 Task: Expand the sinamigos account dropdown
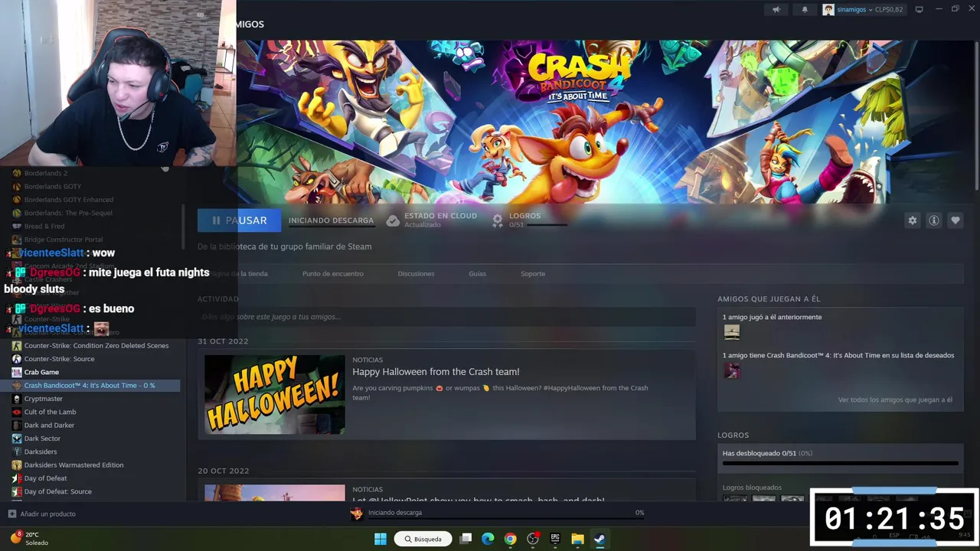click(x=870, y=10)
